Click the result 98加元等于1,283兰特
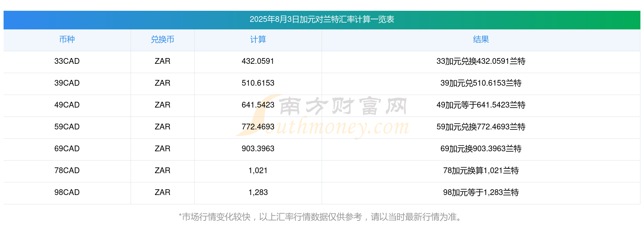This screenshot has width=644, height=233. point(481,192)
